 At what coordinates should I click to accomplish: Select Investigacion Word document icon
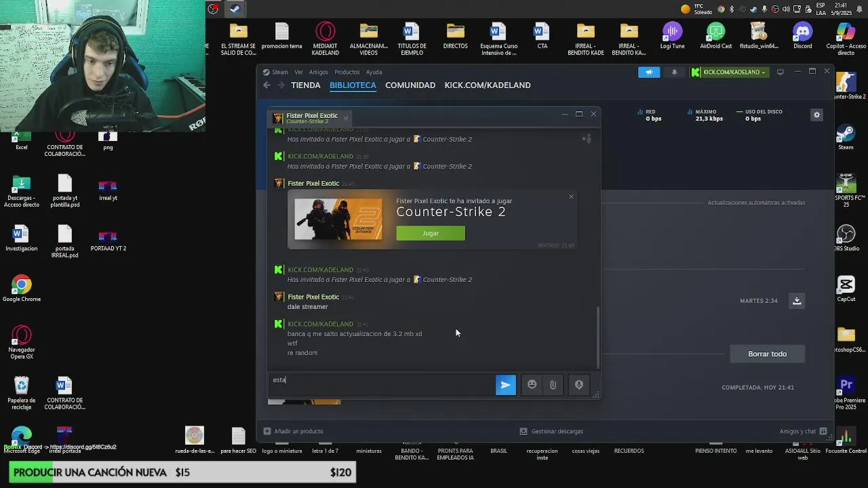[x=22, y=239]
